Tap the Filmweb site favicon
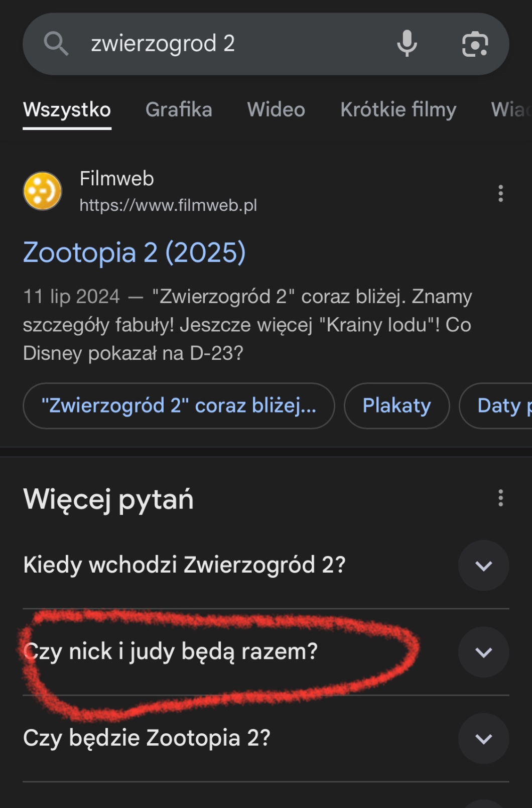Screen dimensions: 532x808 tap(43, 191)
